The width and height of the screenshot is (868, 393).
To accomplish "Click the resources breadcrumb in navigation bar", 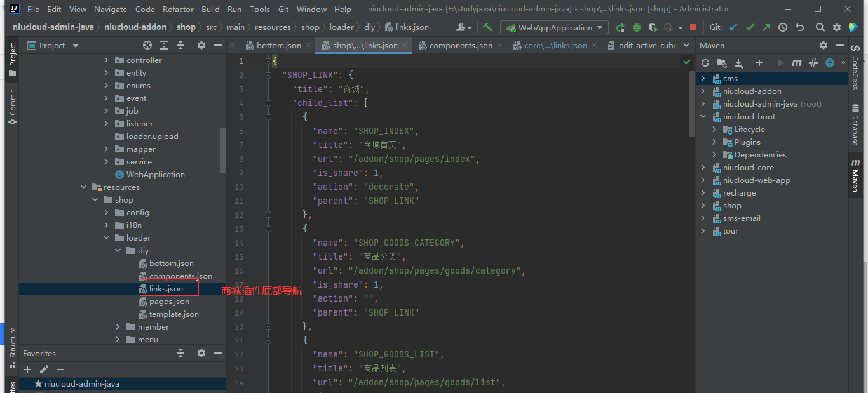I will (273, 27).
